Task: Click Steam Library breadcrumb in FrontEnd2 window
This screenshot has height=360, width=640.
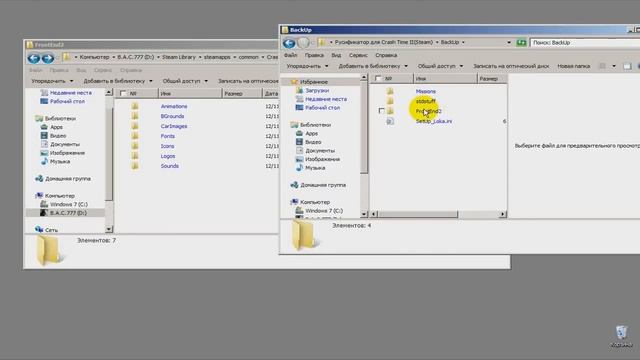Action: click(x=179, y=57)
